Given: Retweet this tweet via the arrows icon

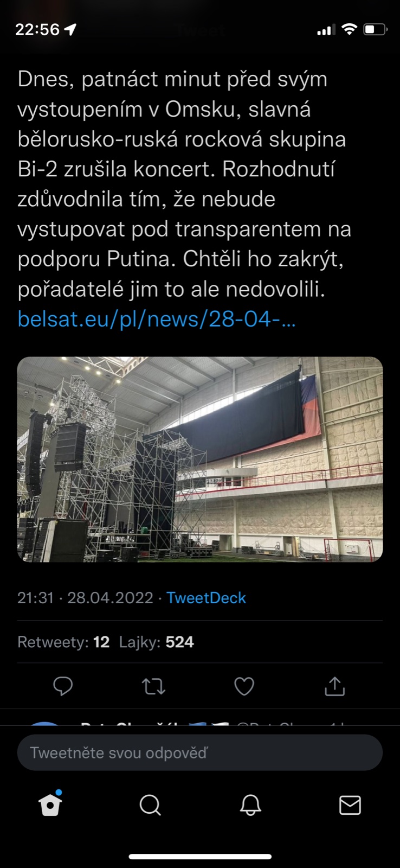Looking at the screenshot, I should click(153, 686).
